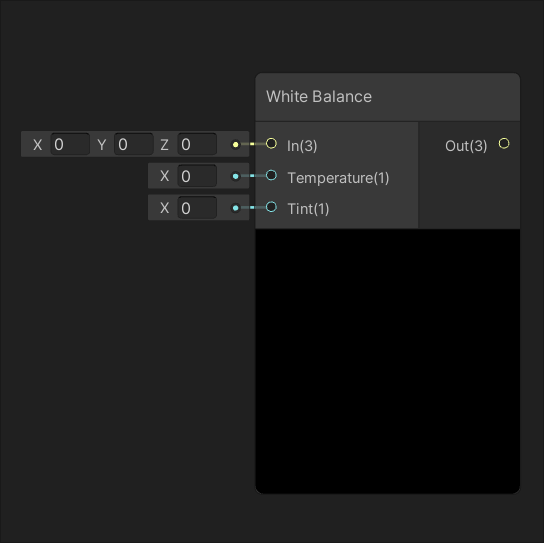Click the Z label of the In vector
Image resolution: width=544 pixels, height=543 pixels.
[x=164, y=145]
